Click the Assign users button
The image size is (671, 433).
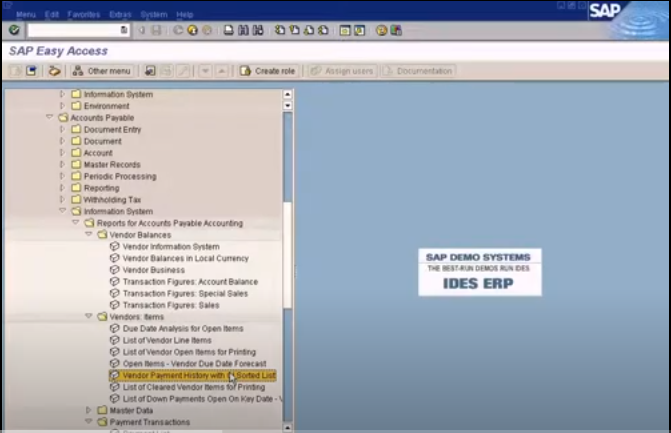342,71
